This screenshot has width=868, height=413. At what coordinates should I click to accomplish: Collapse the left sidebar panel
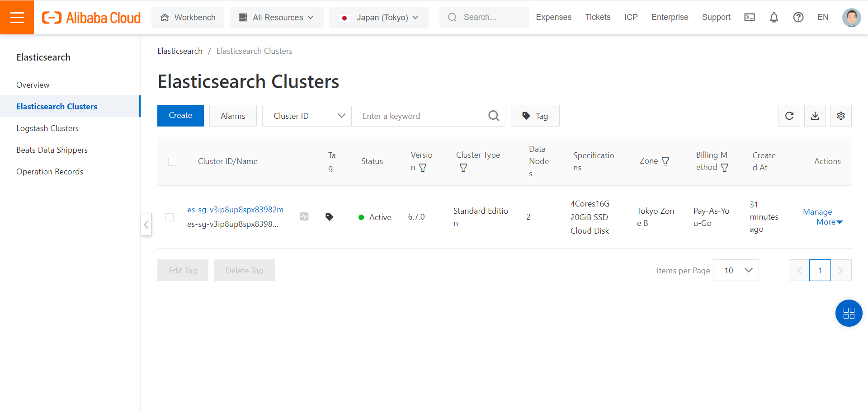click(146, 224)
